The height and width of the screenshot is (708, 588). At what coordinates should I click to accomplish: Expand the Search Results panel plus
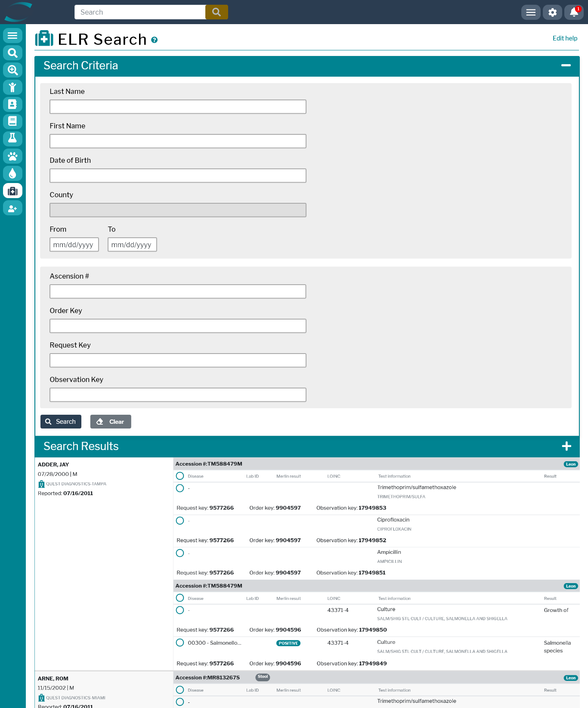click(566, 446)
